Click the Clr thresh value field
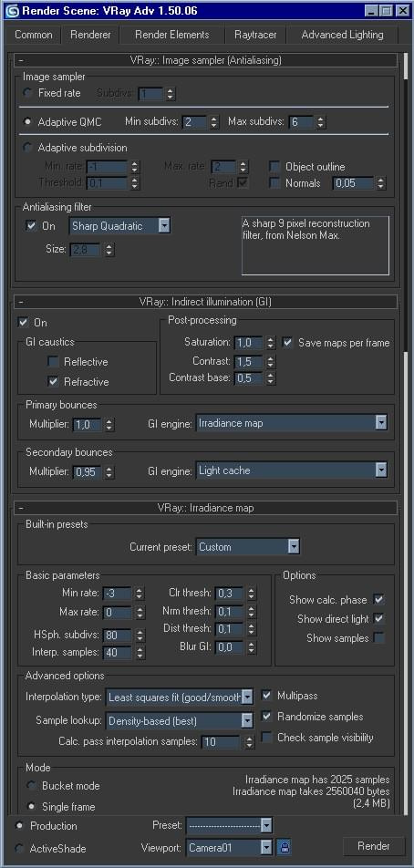 (x=229, y=594)
